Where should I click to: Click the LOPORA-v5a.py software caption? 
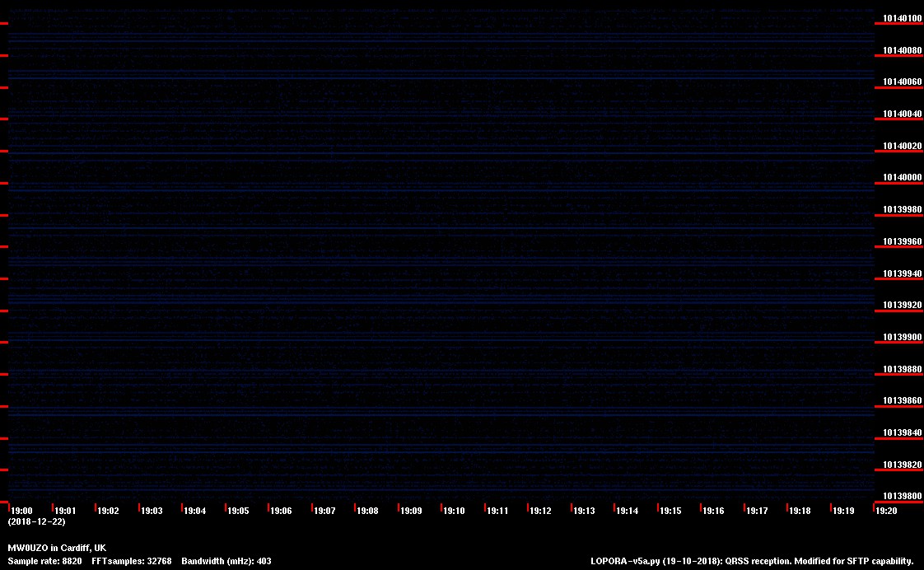752,561
